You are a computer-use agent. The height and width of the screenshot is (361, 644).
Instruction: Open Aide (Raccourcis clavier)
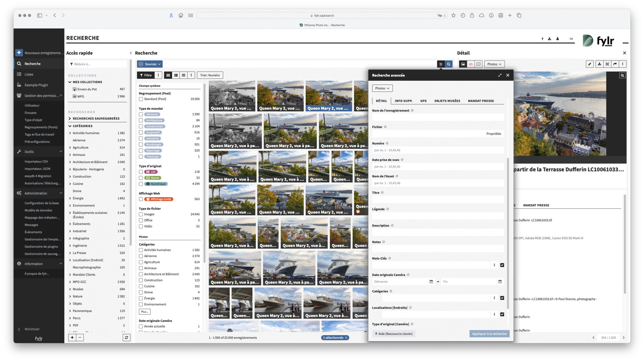coord(394,334)
